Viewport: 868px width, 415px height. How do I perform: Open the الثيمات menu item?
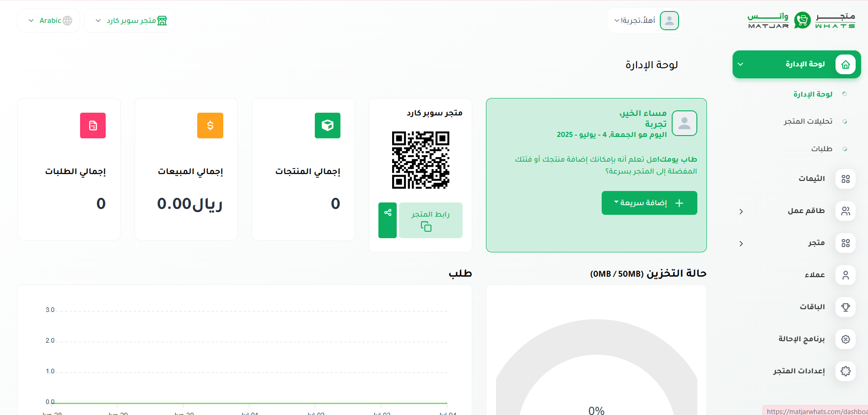pos(812,179)
